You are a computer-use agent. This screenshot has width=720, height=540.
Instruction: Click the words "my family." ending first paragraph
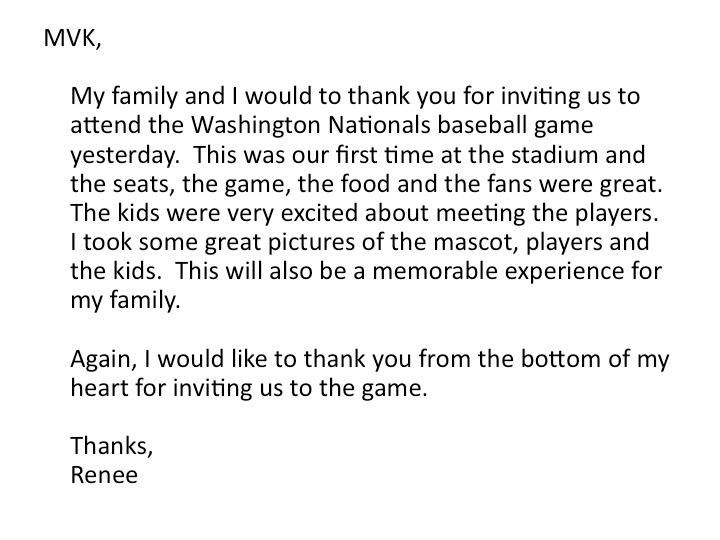pos(125,301)
